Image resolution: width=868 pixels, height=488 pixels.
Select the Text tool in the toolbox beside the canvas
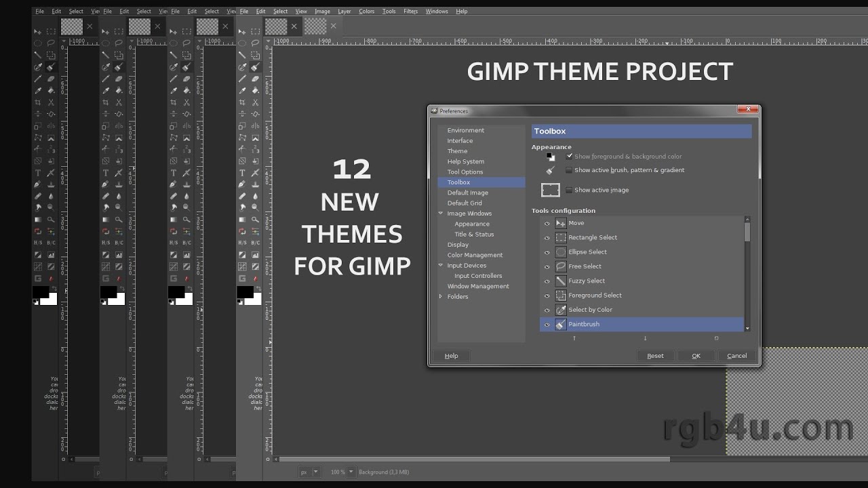coord(242,173)
